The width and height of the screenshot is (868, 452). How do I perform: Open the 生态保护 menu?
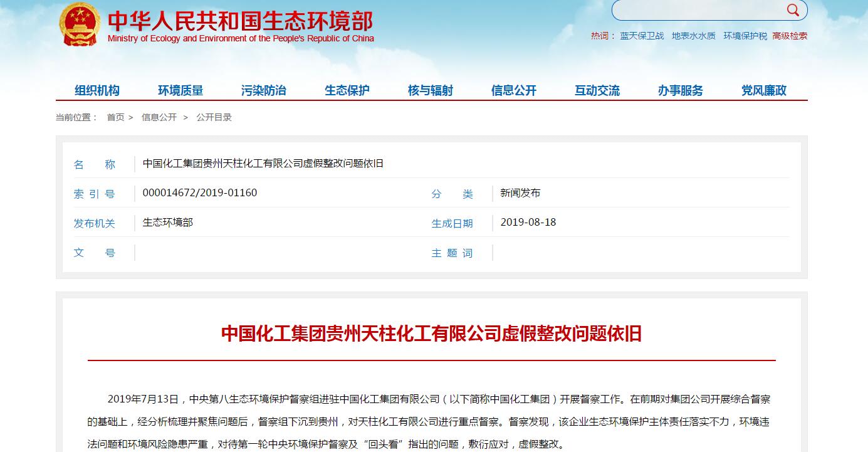tap(347, 90)
